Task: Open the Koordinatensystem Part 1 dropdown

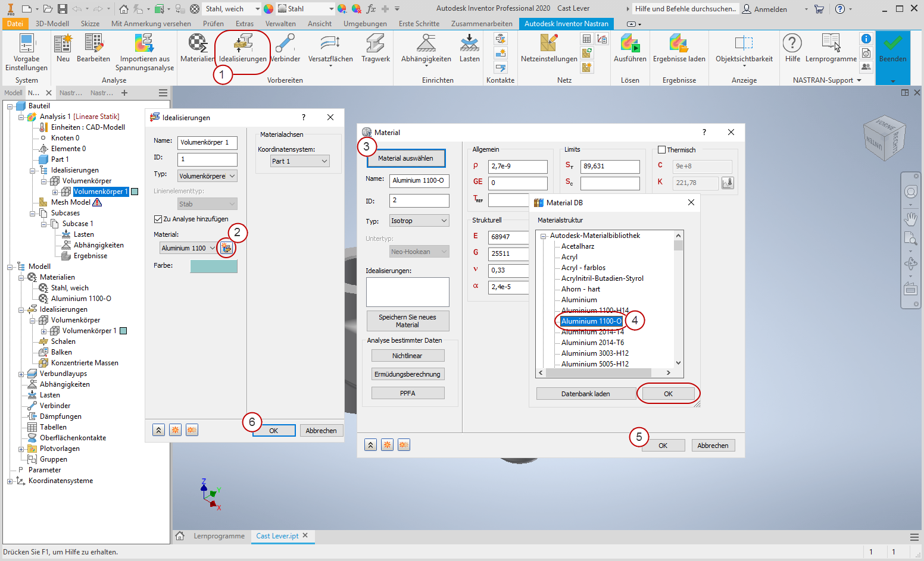Action: tap(299, 161)
